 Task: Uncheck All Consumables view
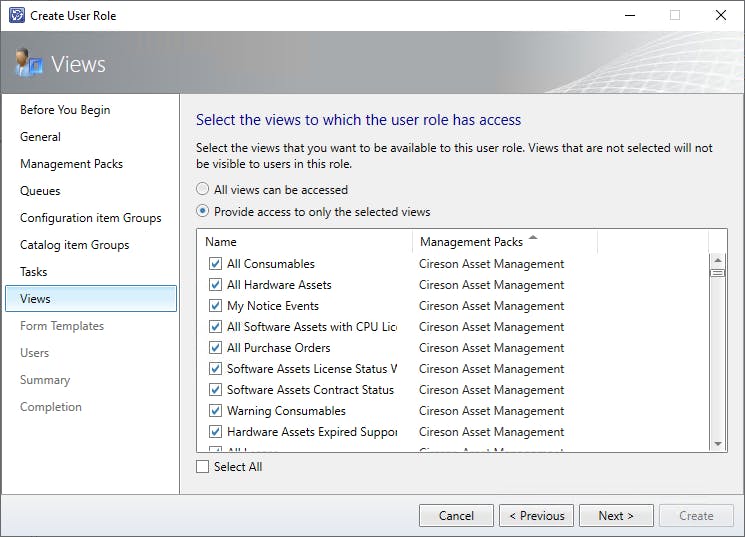coord(215,264)
